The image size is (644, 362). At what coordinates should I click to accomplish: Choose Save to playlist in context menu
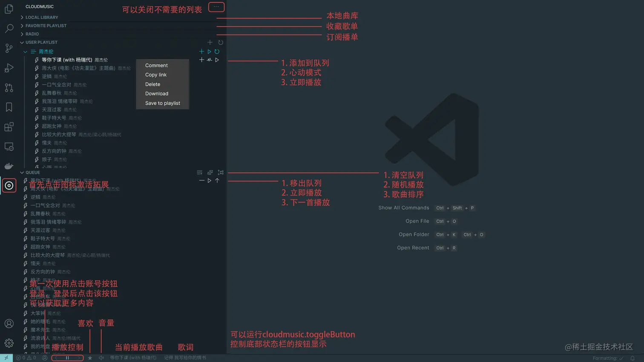point(162,103)
